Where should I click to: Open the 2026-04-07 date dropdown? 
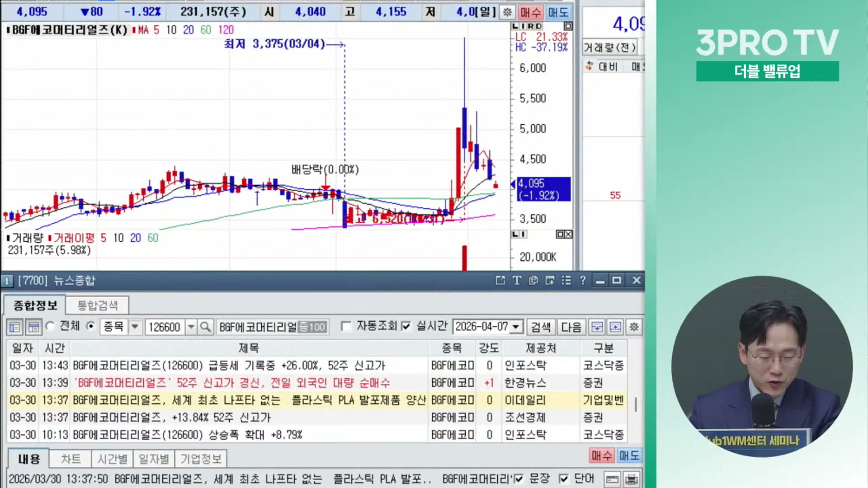click(516, 327)
